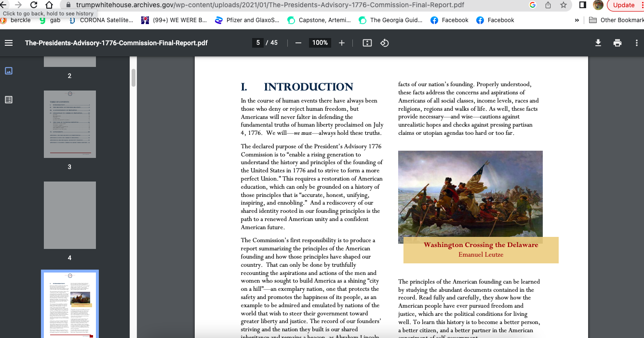Reload the page with the refresh icon
The height and width of the screenshot is (338, 644).
[34, 5]
